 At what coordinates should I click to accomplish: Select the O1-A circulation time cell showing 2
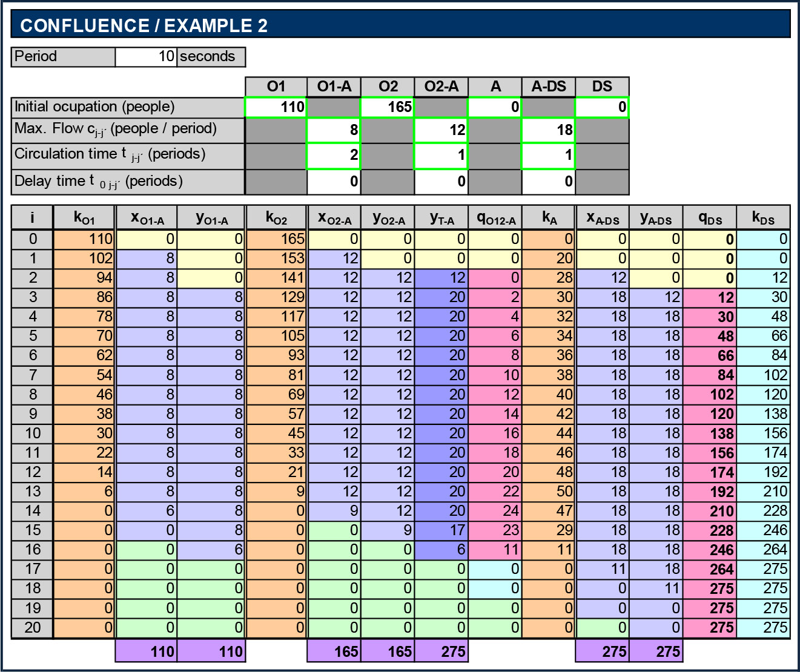click(x=334, y=156)
